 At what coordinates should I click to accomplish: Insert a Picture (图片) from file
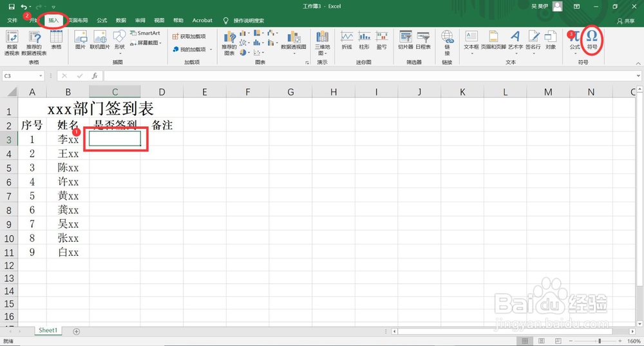80,40
